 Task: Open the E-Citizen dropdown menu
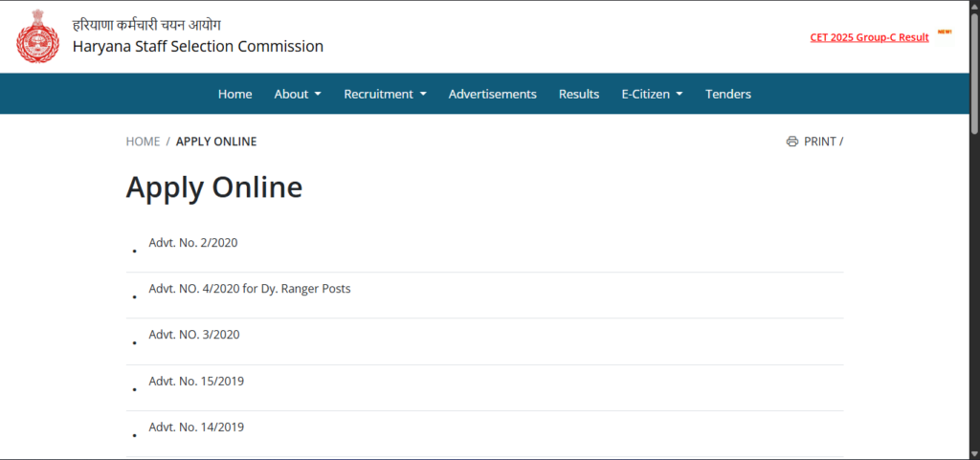pos(652,94)
